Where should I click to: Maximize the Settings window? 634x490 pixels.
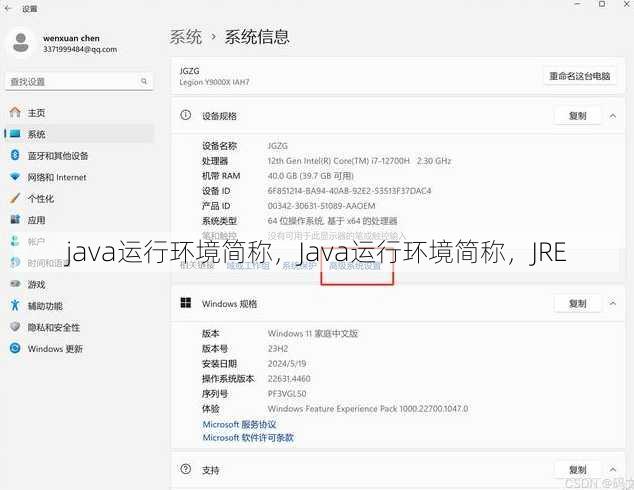602,4
